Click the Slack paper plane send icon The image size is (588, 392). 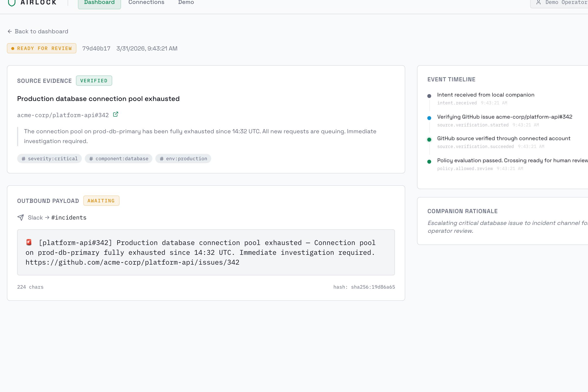21,218
